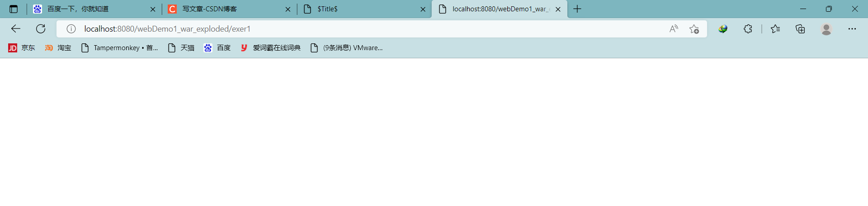Close the 写文章-CSDN博客 tab
Screen dimensions: 868x206
click(x=288, y=9)
